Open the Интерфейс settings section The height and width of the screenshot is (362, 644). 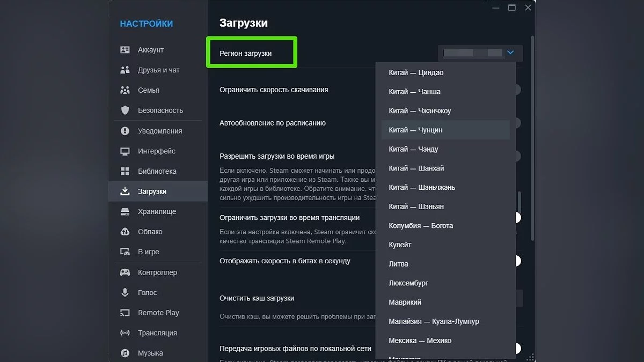pyautogui.click(x=158, y=151)
